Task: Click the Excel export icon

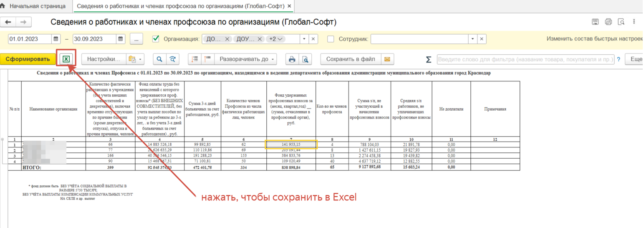Action: pyautogui.click(x=66, y=59)
